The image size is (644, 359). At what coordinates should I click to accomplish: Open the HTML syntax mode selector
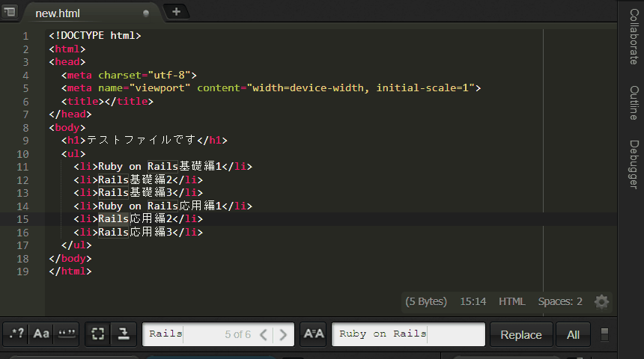(511, 301)
